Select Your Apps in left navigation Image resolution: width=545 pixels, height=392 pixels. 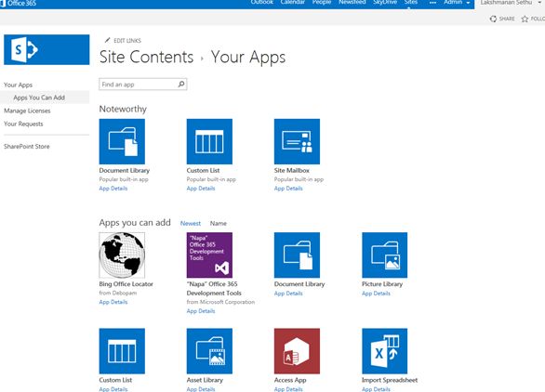point(18,85)
